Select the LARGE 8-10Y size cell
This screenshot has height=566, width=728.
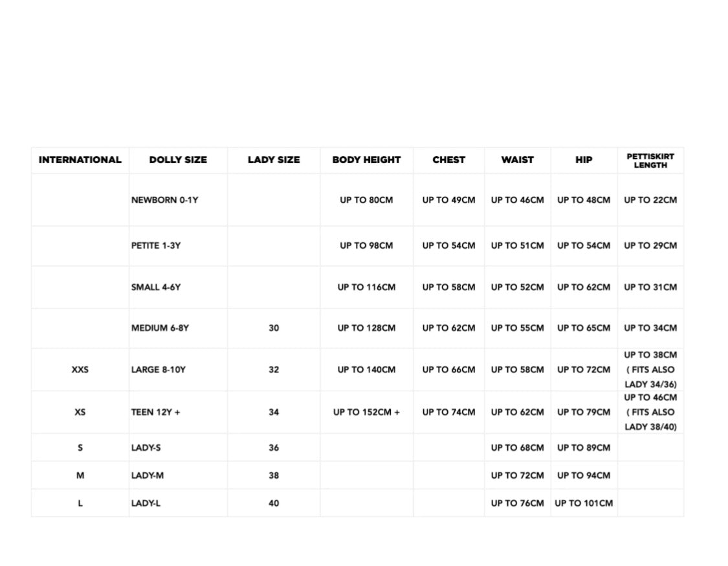158,370
